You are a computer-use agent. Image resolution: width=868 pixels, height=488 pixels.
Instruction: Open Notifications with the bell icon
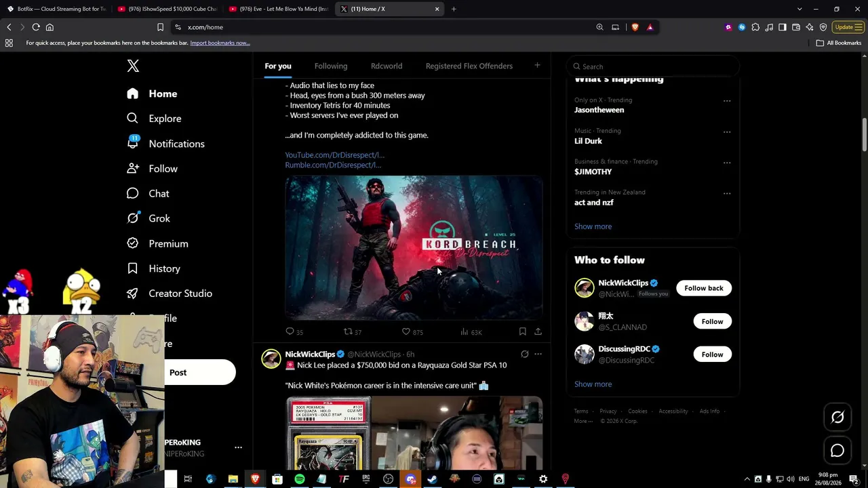[165, 144]
